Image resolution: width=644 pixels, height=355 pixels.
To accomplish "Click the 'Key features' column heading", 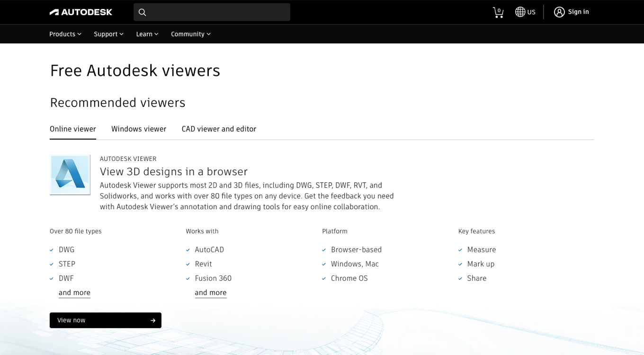I will coord(476,231).
